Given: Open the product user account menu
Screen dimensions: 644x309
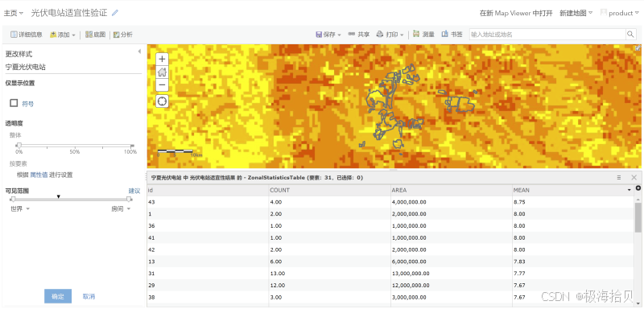Looking at the screenshot, I should 620,13.
